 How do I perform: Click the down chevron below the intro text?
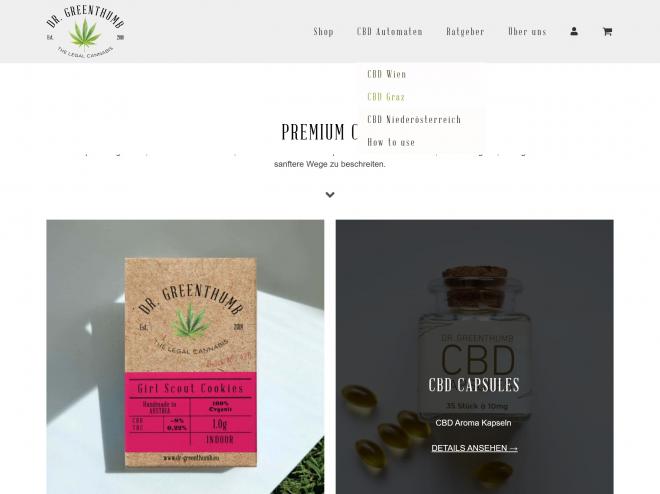(330, 195)
